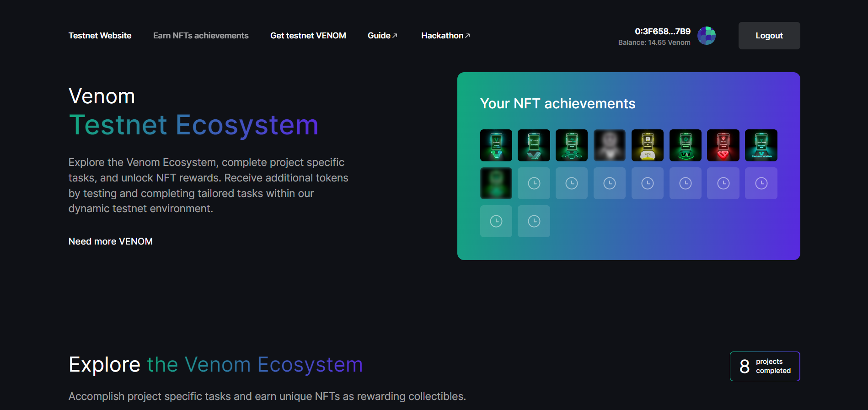Click first pending clock slot in third row
Viewport: 868px width, 410px height.
click(496, 221)
